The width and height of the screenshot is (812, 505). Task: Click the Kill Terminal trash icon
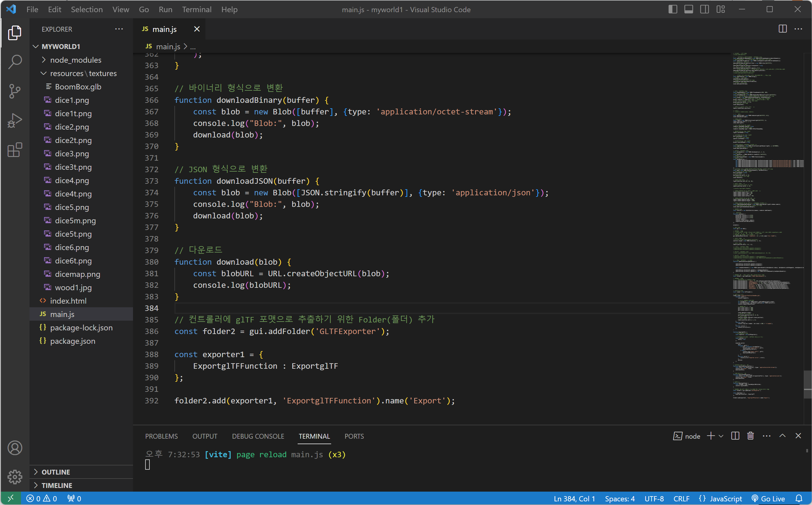tap(751, 436)
